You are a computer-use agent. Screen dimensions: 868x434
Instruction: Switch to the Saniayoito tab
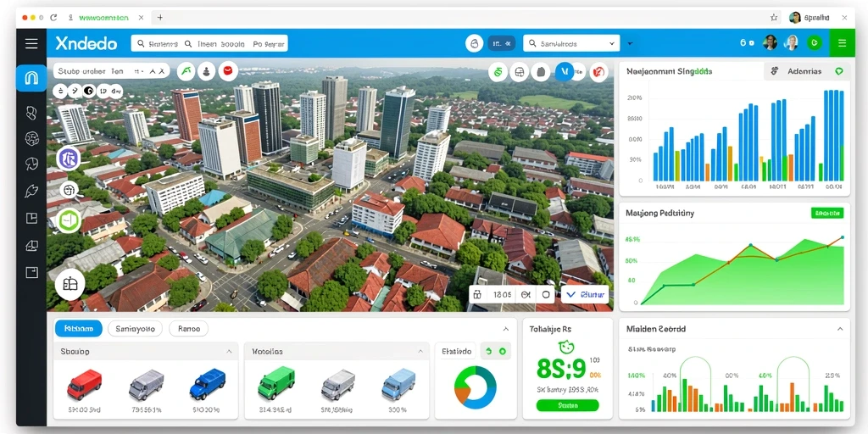[x=135, y=328]
